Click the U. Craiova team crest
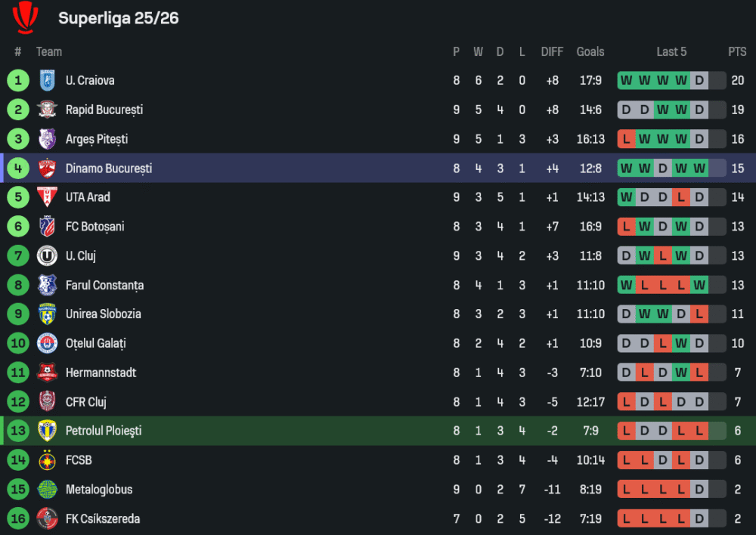 click(47, 80)
